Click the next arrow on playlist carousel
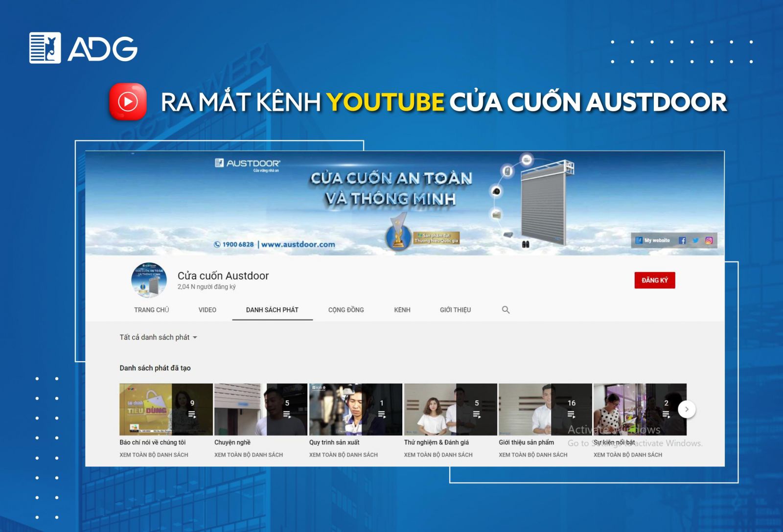 [x=687, y=409]
